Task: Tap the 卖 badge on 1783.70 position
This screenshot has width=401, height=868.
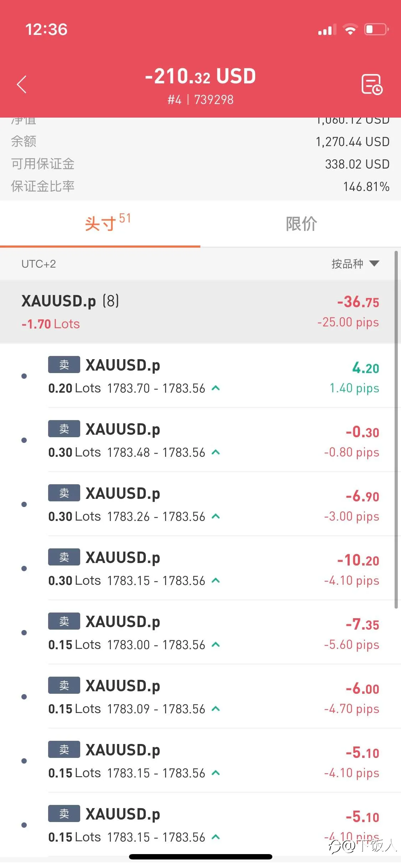Action: pyautogui.click(x=64, y=365)
